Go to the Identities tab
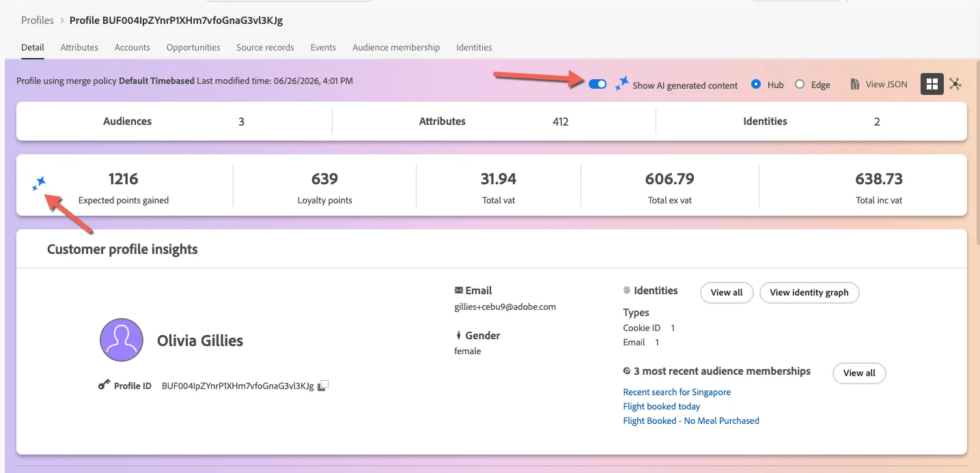Viewport: 980px width, 473px height. [x=474, y=48]
